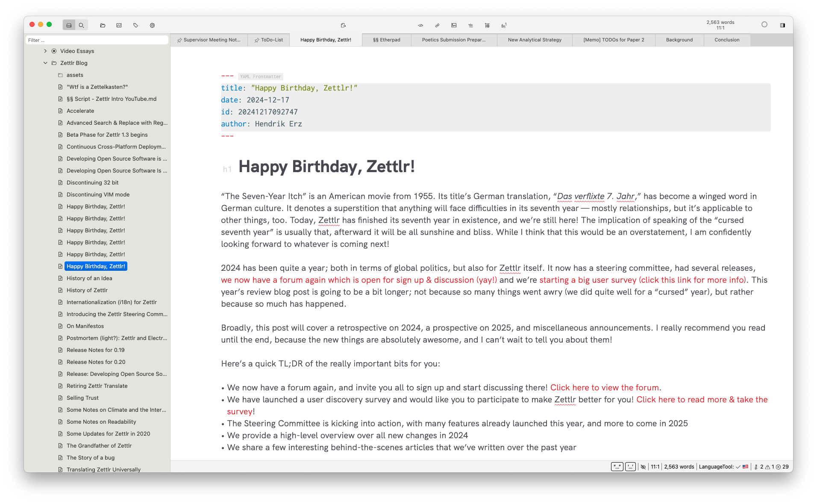Click the export document icon

[x=343, y=25]
